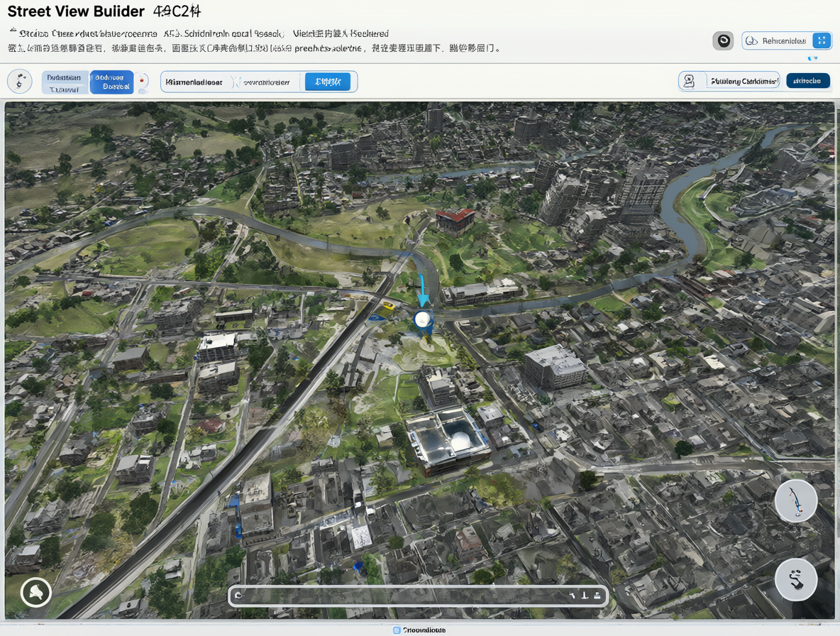Click the cloud icon in the header pill
This screenshot has width=840, height=636.
[x=751, y=40]
